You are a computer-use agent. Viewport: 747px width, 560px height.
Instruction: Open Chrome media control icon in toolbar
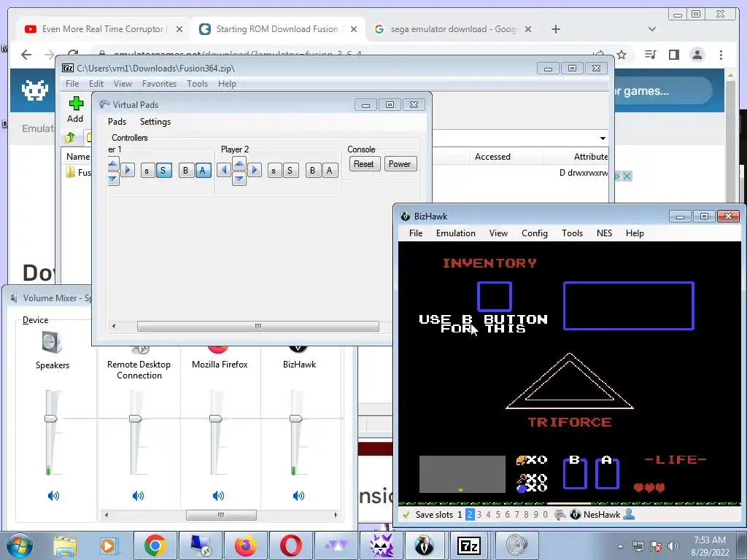[x=650, y=55]
